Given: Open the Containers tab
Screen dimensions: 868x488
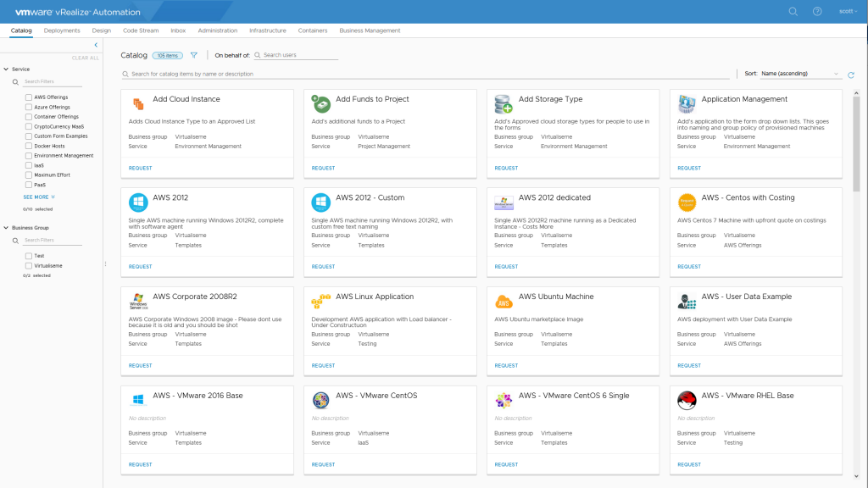Looking at the screenshot, I should pyautogui.click(x=312, y=30).
